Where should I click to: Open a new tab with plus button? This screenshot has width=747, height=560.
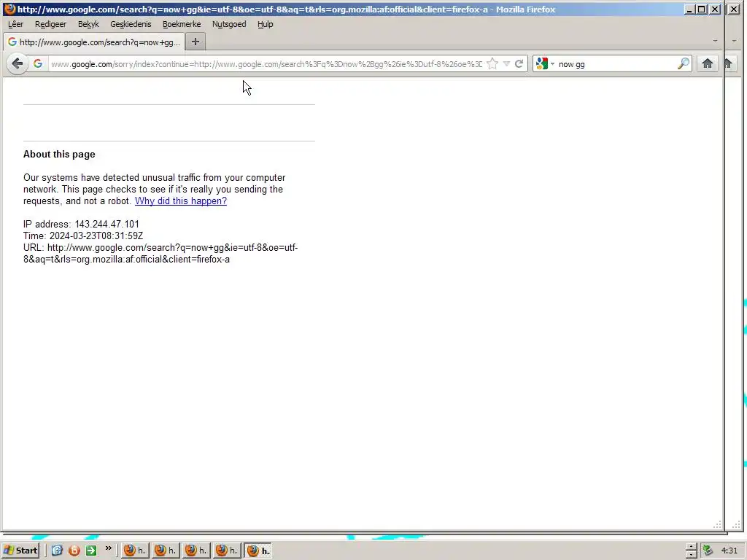click(196, 42)
